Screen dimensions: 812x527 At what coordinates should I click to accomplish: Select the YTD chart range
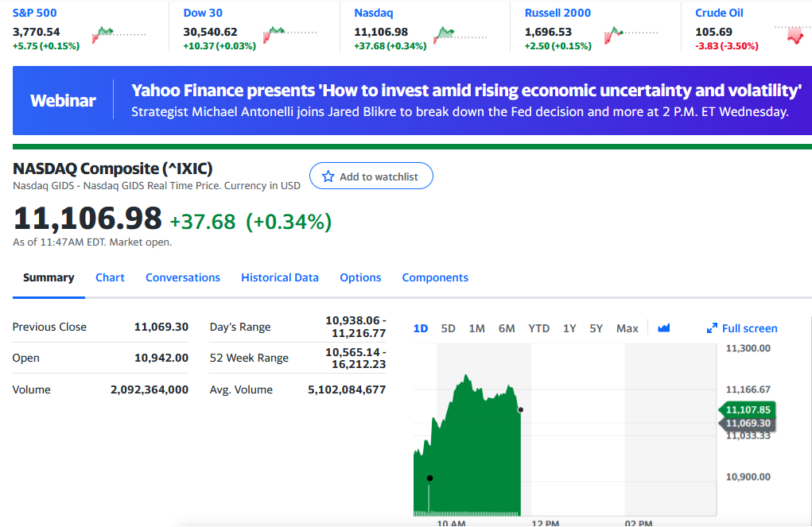coord(538,328)
